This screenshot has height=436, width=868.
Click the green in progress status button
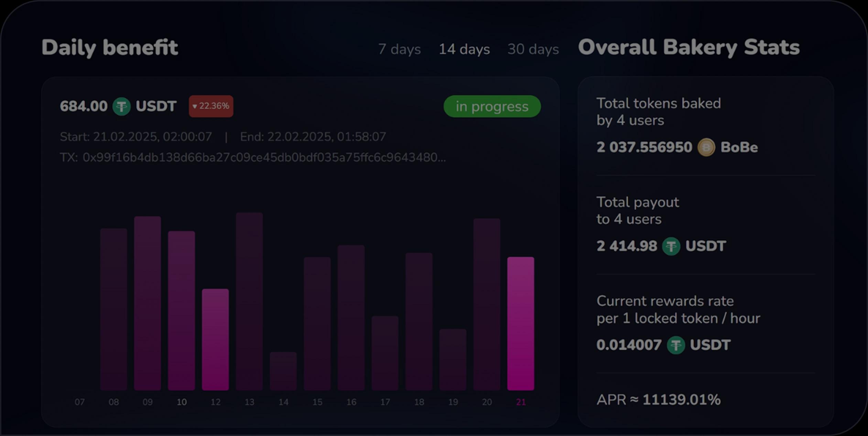(492, 107)
